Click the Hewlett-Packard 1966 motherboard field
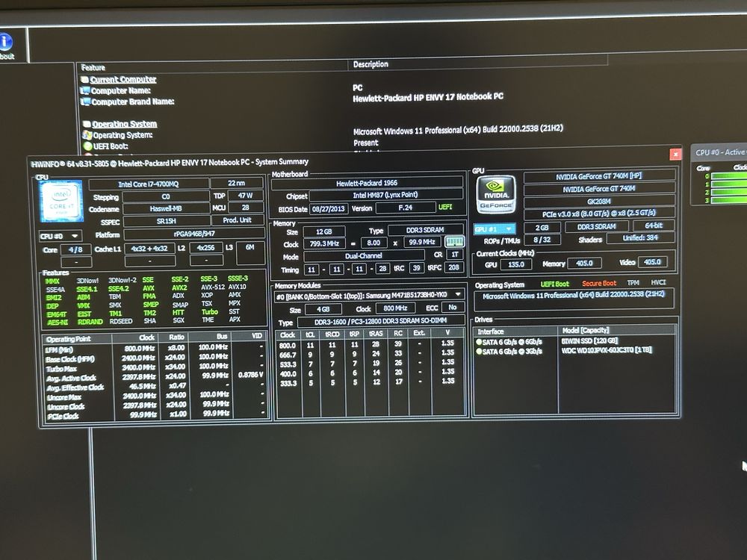The image size is (747, 560). pyautogui.click(x=367, y=183)
